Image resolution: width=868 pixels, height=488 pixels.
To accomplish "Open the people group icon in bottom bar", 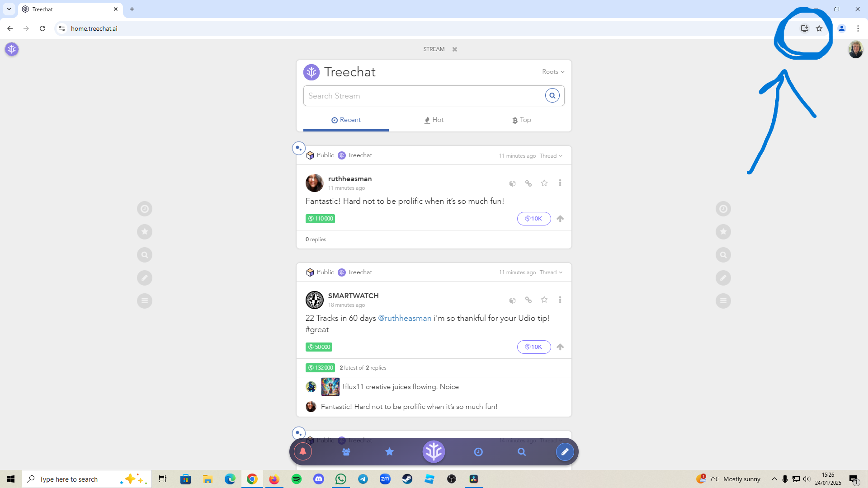I will [x=346, y=452].
